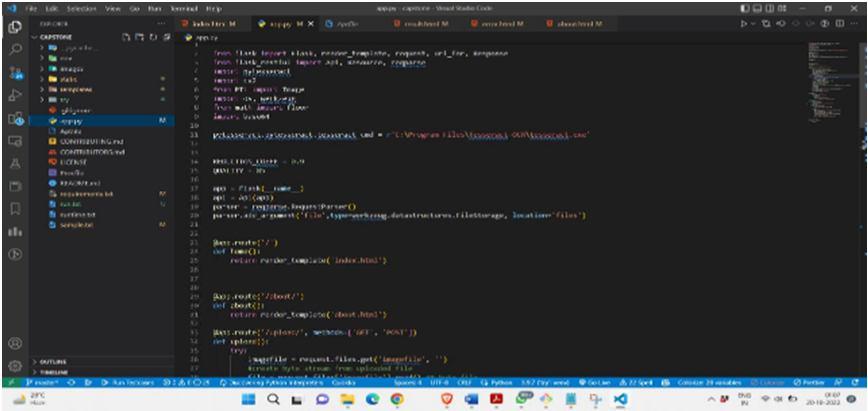
Task: Open the Testing flask view
Action: (x=16, y=163)
